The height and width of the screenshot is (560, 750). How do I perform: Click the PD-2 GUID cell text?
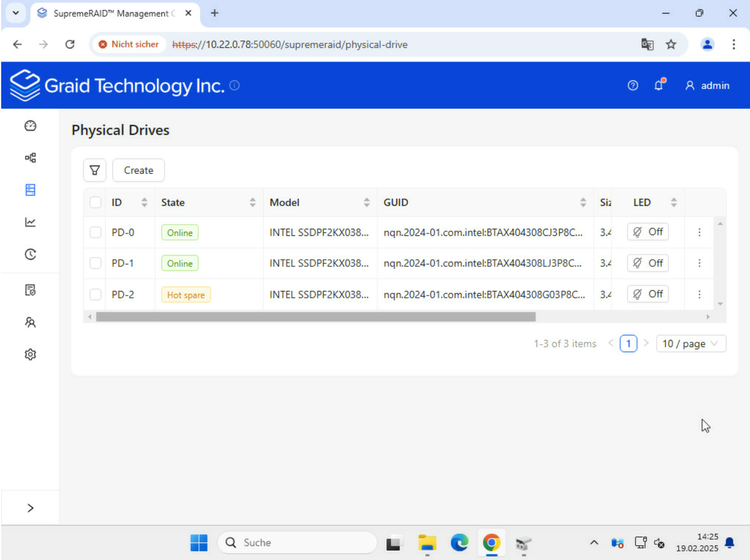484,294
